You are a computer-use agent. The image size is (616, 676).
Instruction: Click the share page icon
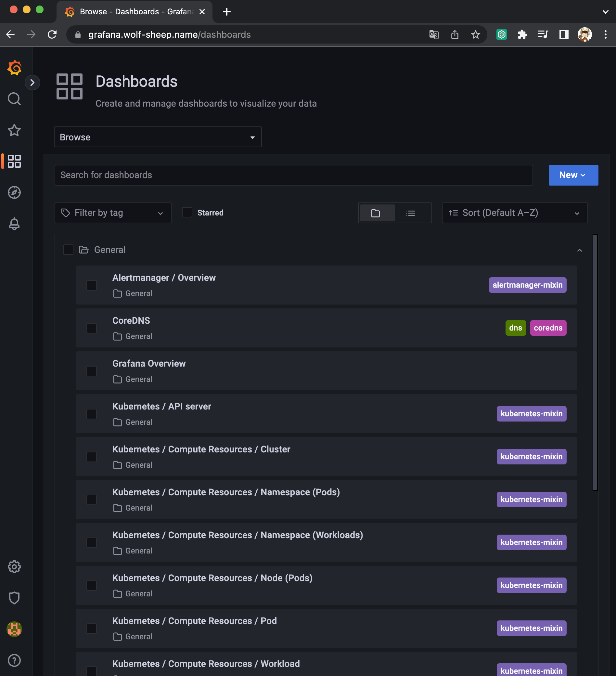[x=455, y=34]
